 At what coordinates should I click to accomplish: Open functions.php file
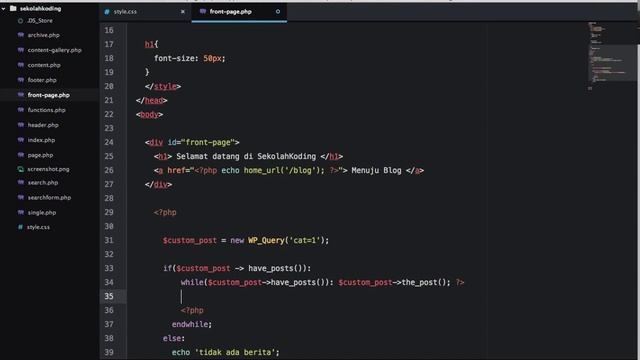click(x=46, y=110)
